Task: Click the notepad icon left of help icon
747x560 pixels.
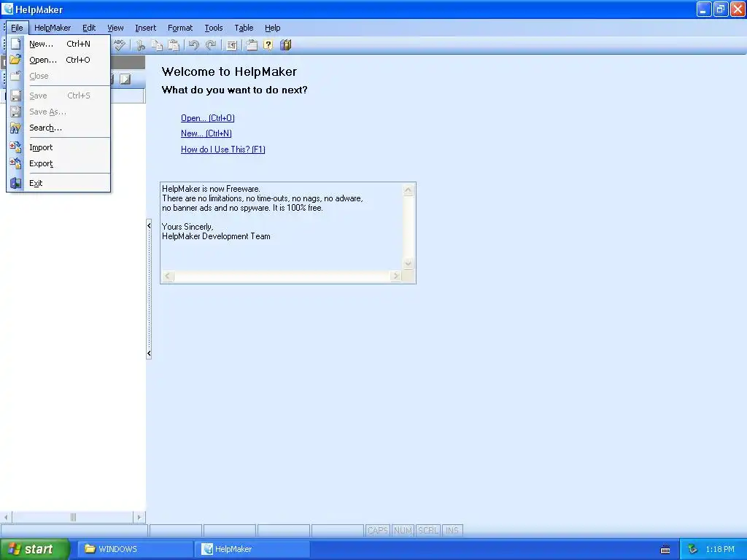Action: tap(252, 45)
